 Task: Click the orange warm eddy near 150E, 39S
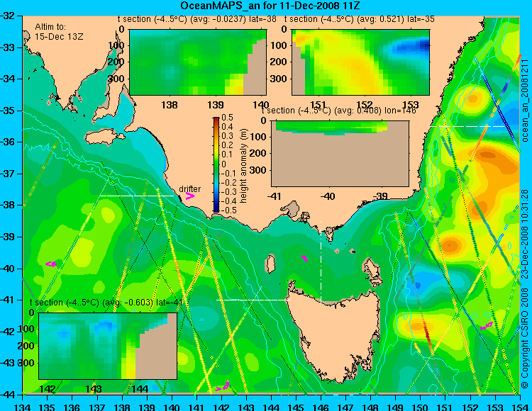point(450,244)
